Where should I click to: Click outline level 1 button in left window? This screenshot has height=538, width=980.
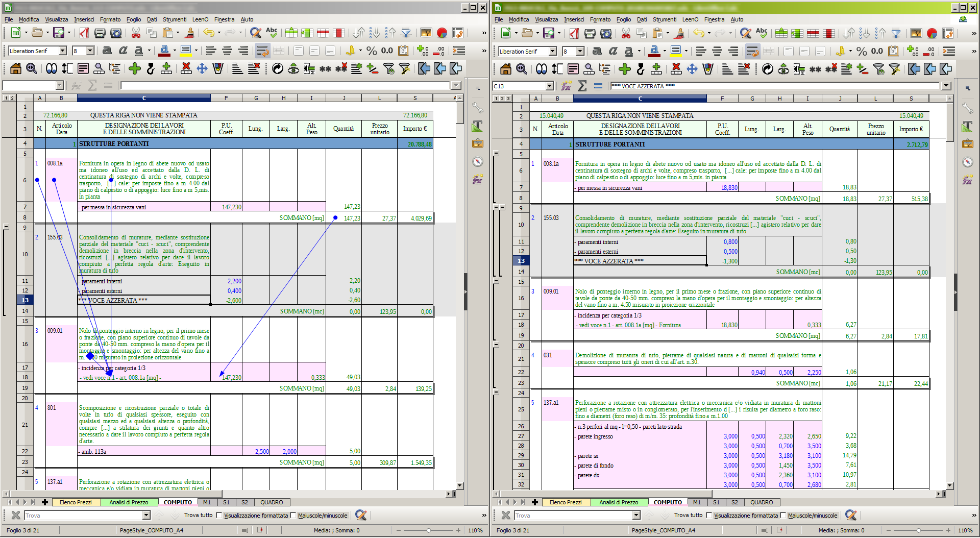tap(6, 97)
